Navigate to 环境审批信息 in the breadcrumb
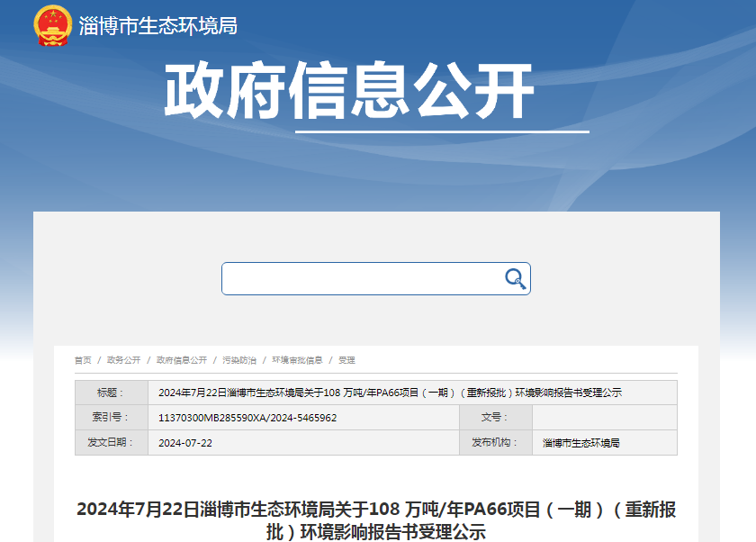756x542 pixels. 297,360
